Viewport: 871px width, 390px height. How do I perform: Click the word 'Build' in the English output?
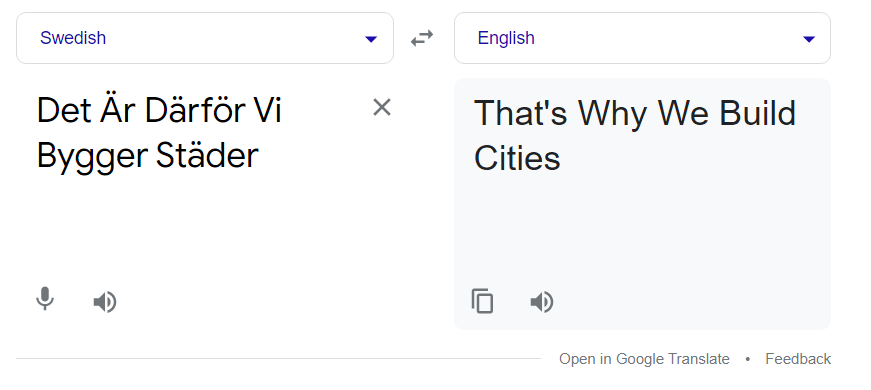click(758, 113)
